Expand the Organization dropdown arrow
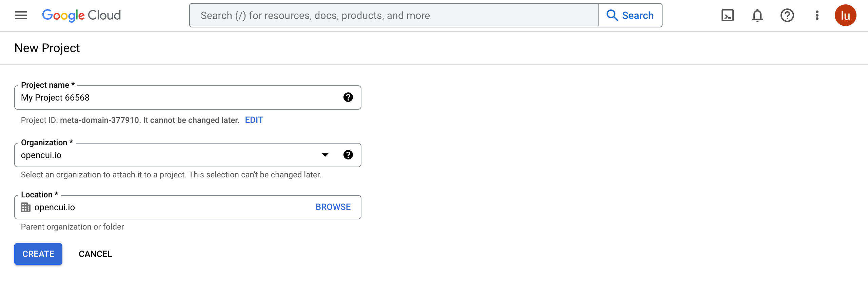The width and height of the screenshot is (868, 281). pos(325,155)
